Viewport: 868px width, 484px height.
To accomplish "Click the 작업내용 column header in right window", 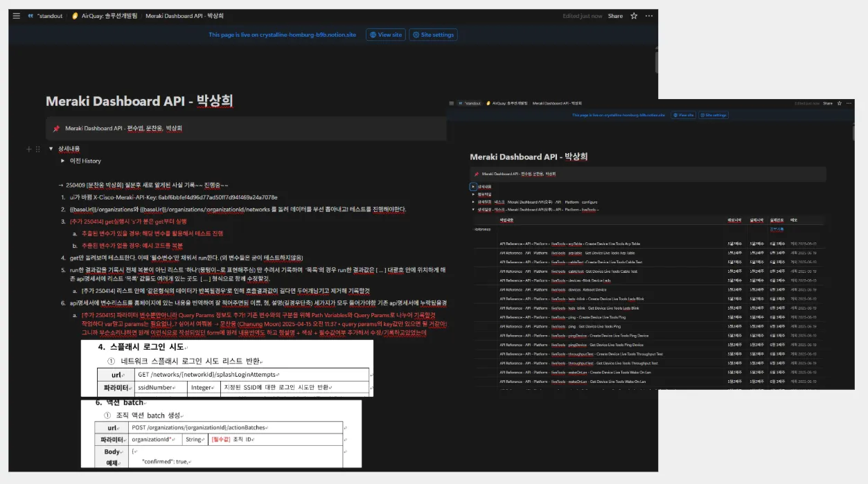I will point(506,220).
